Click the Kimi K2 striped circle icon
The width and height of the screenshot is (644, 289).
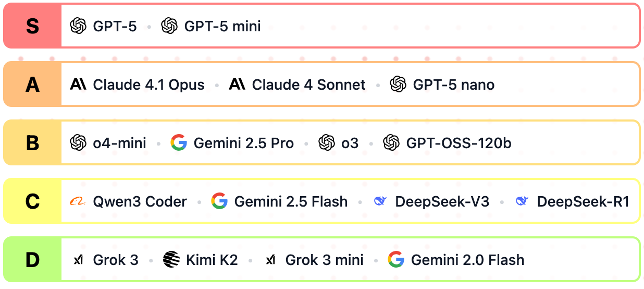pyautogui.click(x=171, y=259)
